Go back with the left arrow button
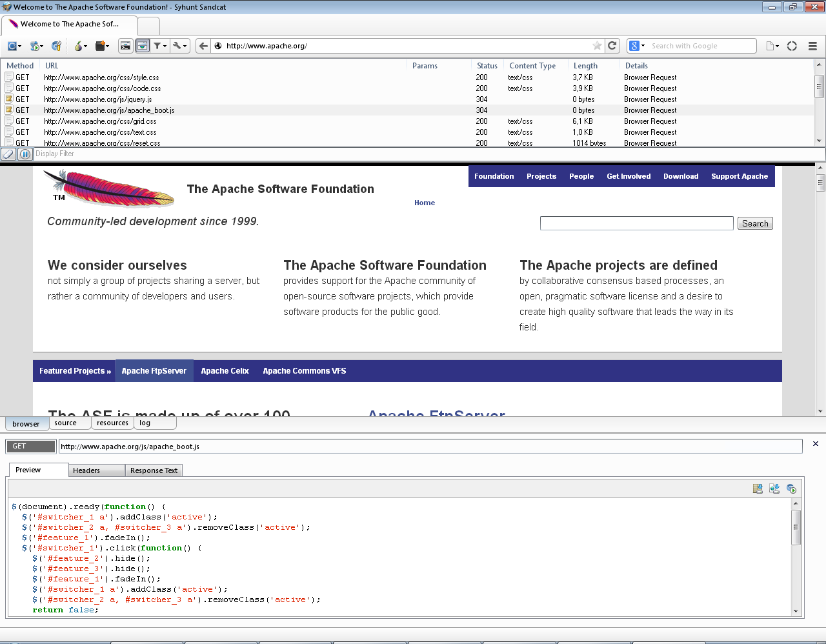826x644 pixels. coord(203,46)
